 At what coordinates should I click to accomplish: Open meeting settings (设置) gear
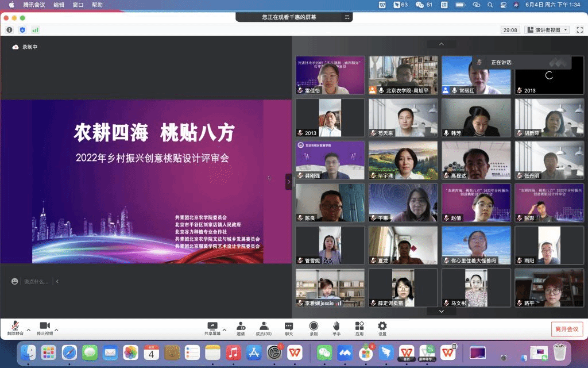[x=382, y=326]
